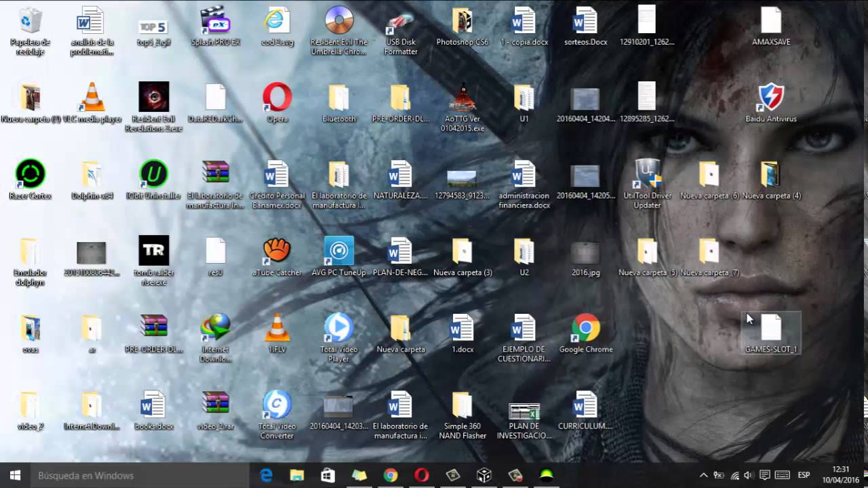868x488 pixels.
Task: Open the U1 folder
Action: [x=524, y=104]
